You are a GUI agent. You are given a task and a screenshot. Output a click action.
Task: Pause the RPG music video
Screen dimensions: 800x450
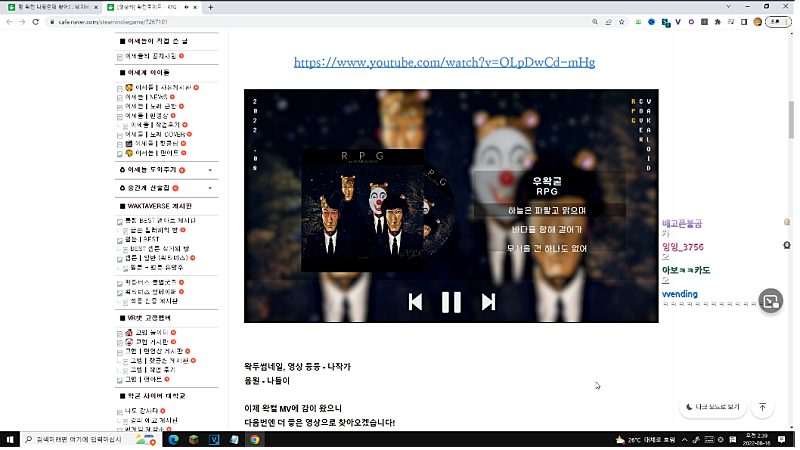point(451,302)
